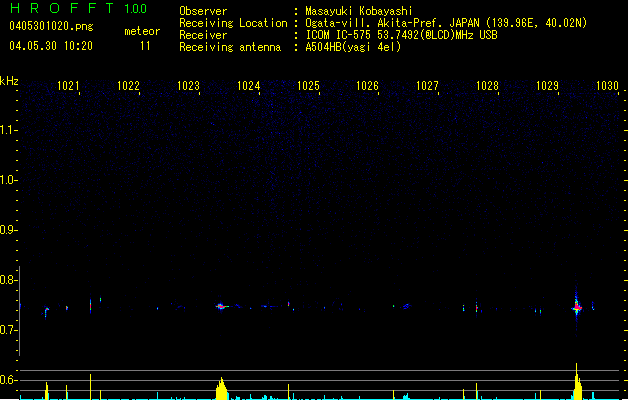
Task: Click the 0.9 kHz frequency label
Action: coord(8,230)
